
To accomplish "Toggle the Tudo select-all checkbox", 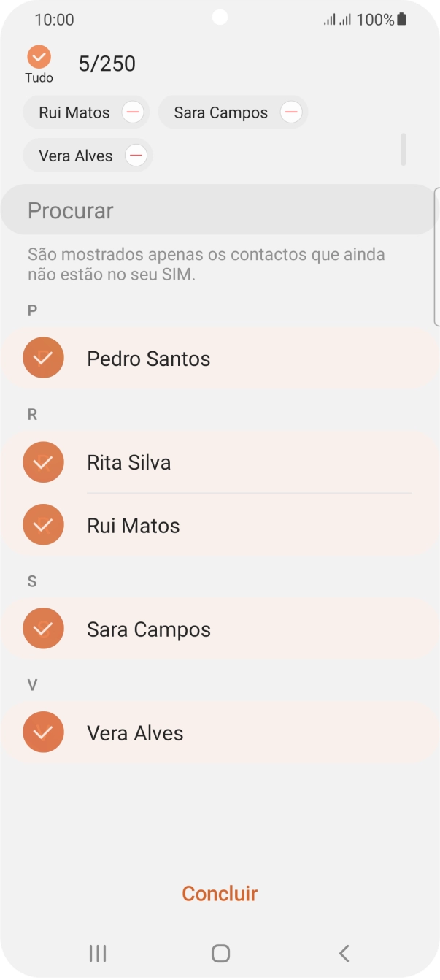I will click(39, 58).
